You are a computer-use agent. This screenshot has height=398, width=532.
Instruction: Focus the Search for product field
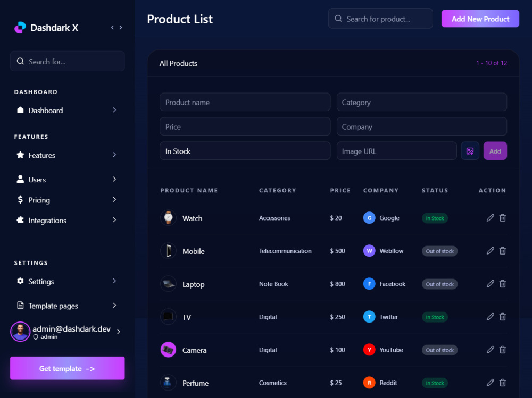[380, 19]
